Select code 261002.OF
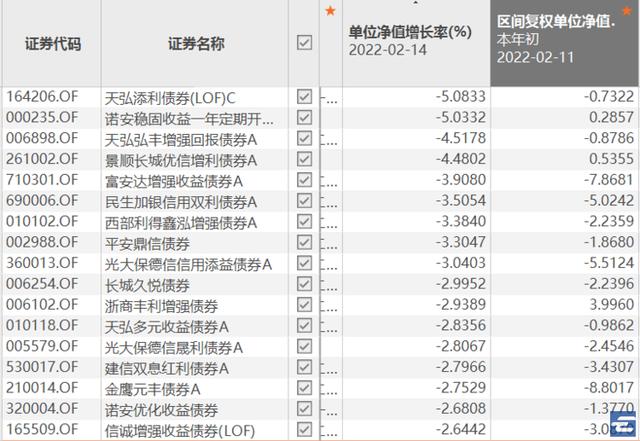This screenshot has width=640, height=441. pos(42,159)
